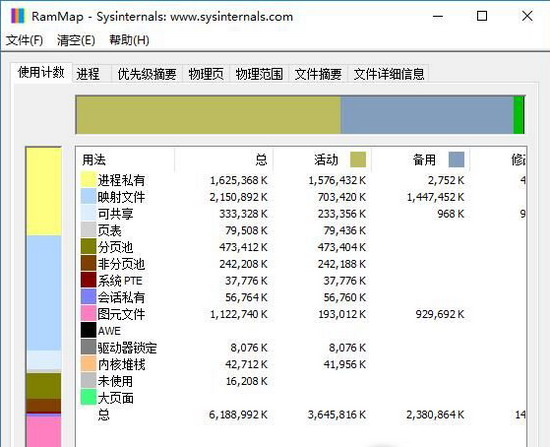Switch to the 物理页 tab
The width and height of the screenshot is (550, 447).
[x=206, y=74]
